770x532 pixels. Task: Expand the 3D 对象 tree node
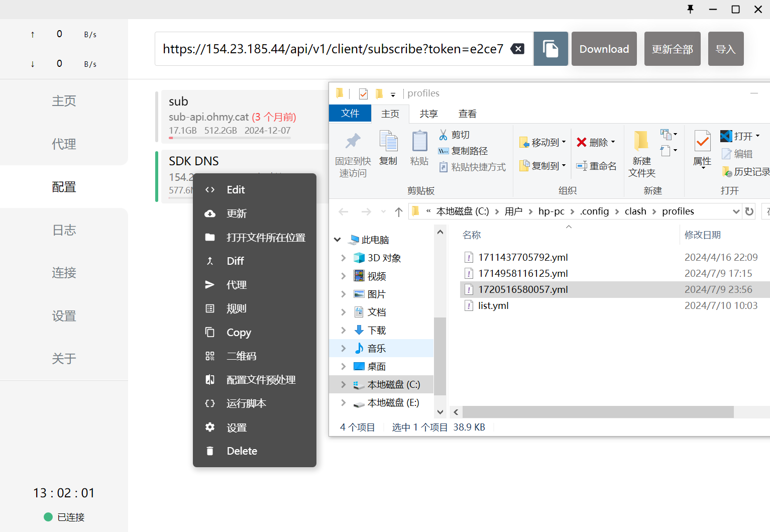click(344, 258)
